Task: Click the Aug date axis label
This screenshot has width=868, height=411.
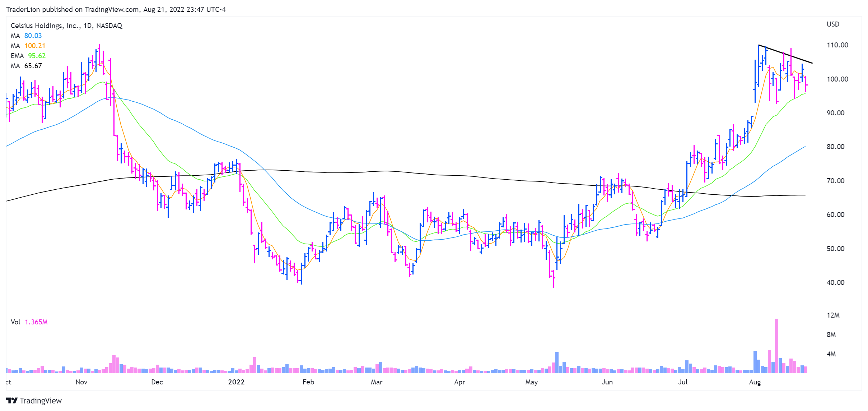Action: click(x=755, y=382)
